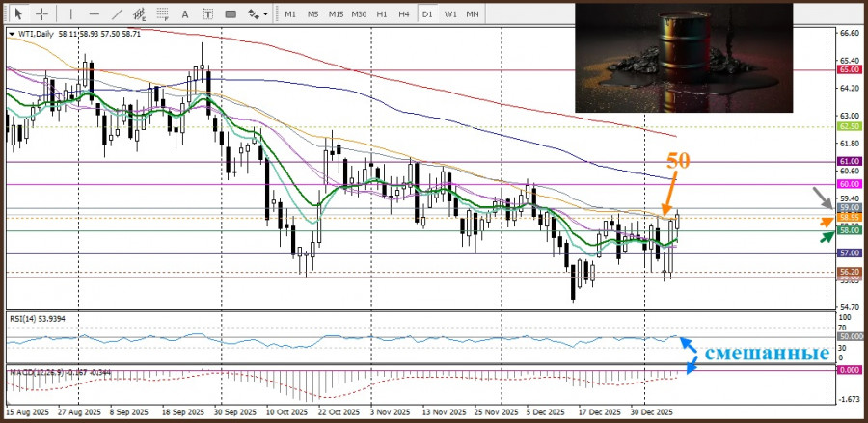This screenshot has height=423, width=868.
Task: Pick the Vertical Line drawing tool
Action: (70, 14)
